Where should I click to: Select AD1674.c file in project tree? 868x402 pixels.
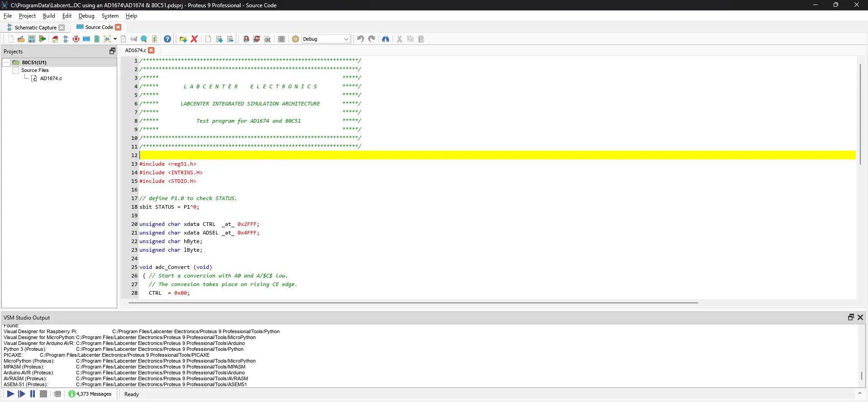(x=51, y=78)
